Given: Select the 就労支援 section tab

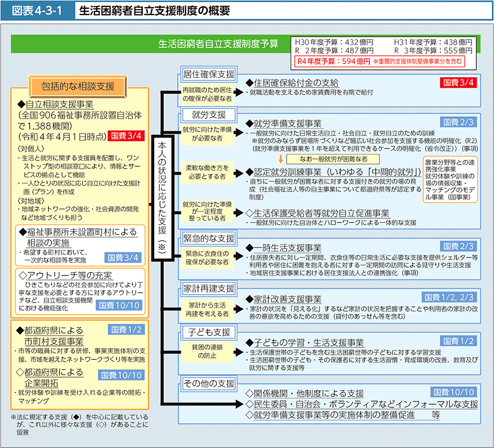Looking at the screenshot, I should coord(201,114).
